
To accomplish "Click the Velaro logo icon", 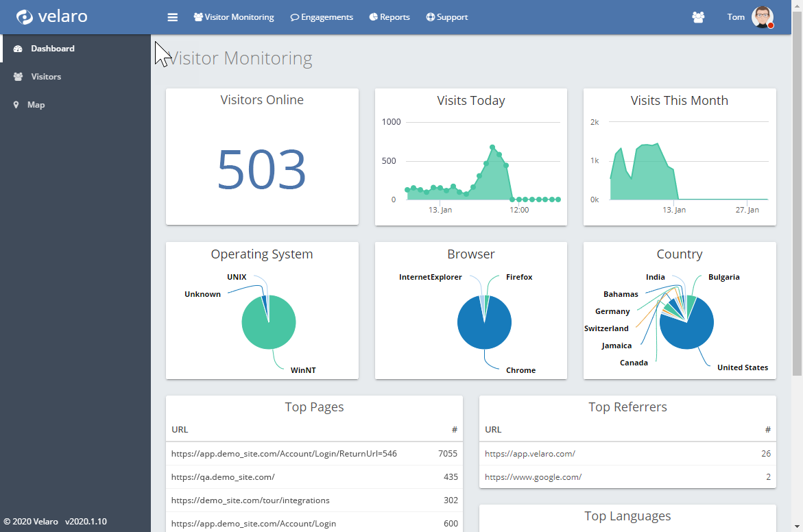I will pos(25,15).
